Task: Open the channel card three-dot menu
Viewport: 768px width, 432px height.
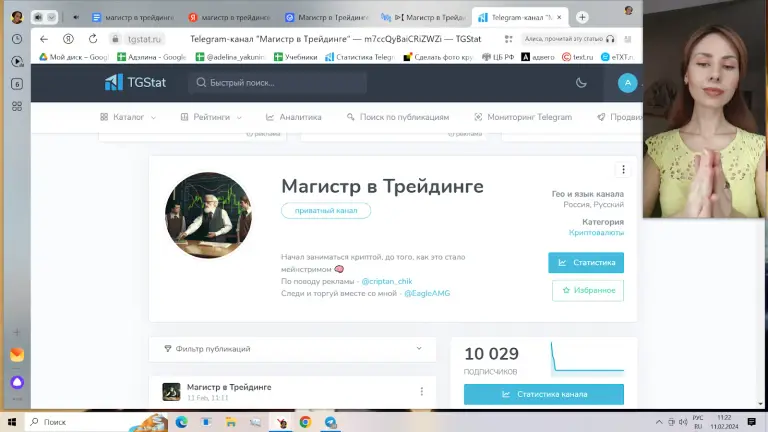Action: pyautogui.click(x=623, y=169)
